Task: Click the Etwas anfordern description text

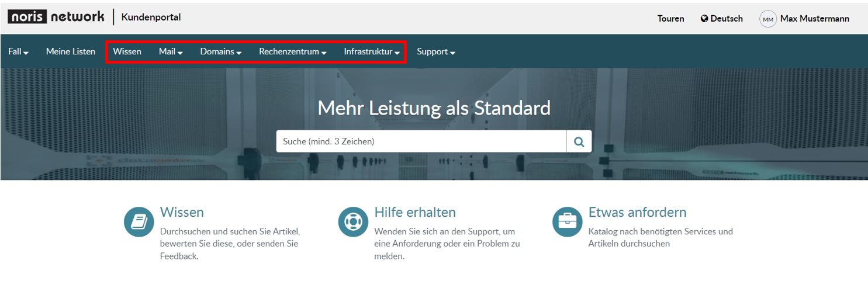Action: point(660,237)
